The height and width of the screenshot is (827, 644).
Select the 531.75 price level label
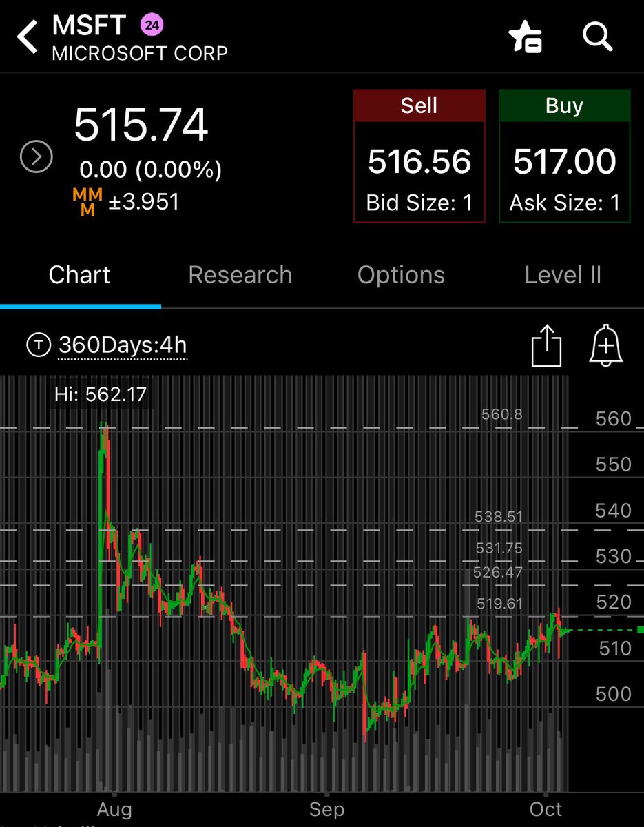point(499,549)
